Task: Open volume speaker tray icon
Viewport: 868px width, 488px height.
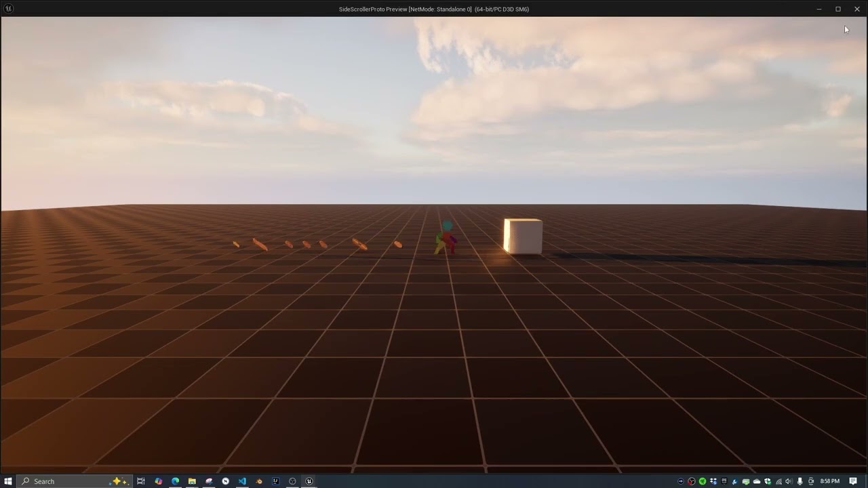Action: coord(789,481)
